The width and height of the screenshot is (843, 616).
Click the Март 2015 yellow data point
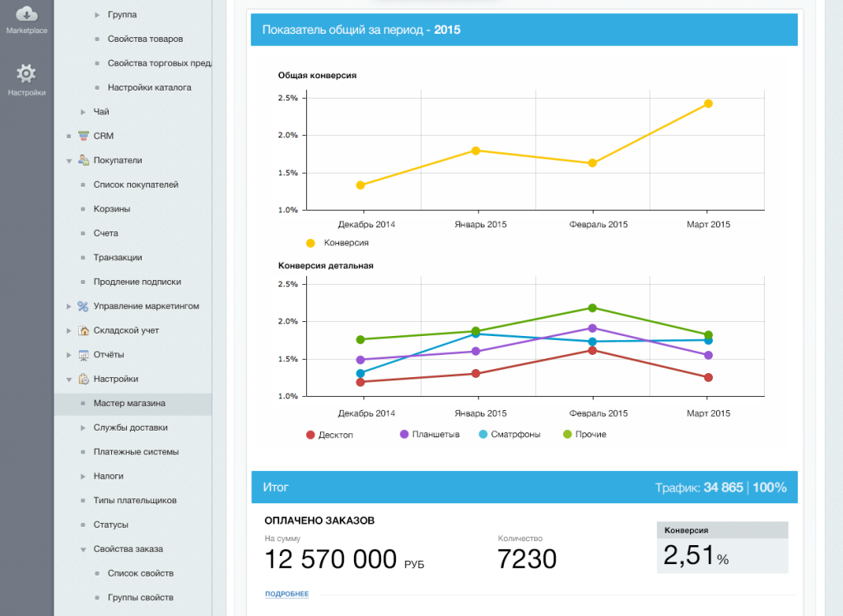708,104
